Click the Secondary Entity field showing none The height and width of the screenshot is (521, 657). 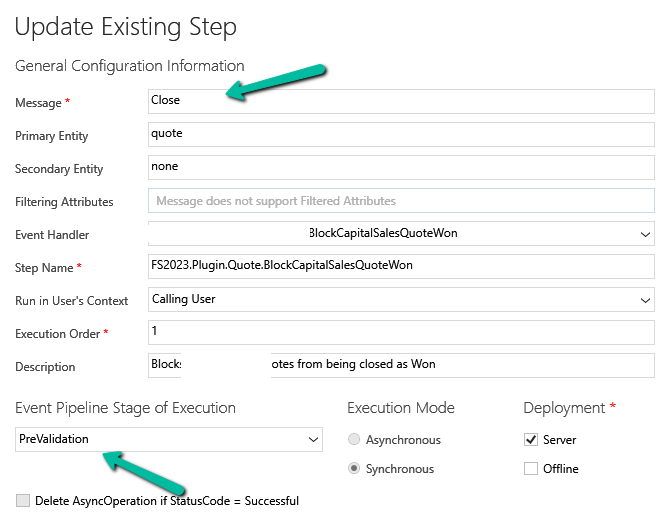[400, 167]
